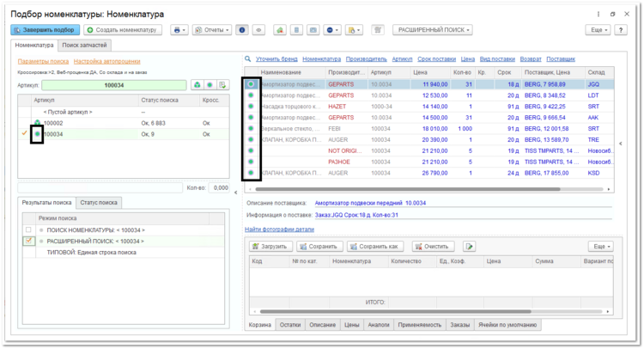644x349 pixels.
Task: Click the green circle button beside Артикул field
Action: (x=210, y=85)
